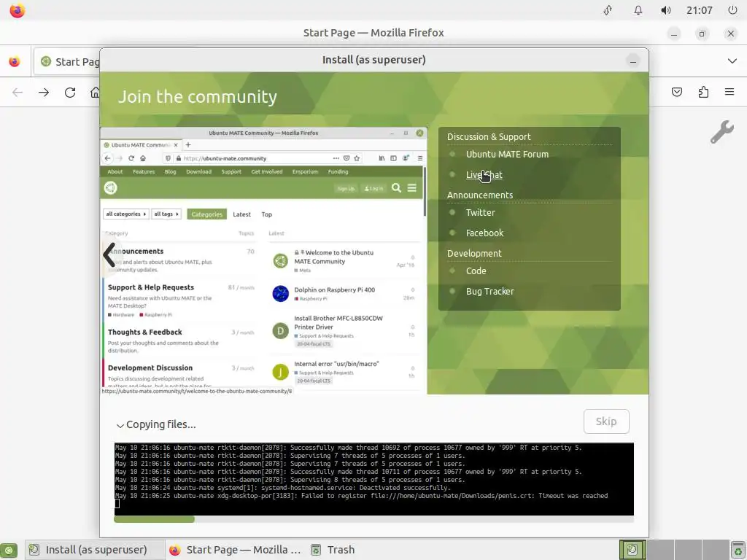The width and height of the screenshot is (747, 560).
Task: Open the Code development link
Action: point(476,271)
